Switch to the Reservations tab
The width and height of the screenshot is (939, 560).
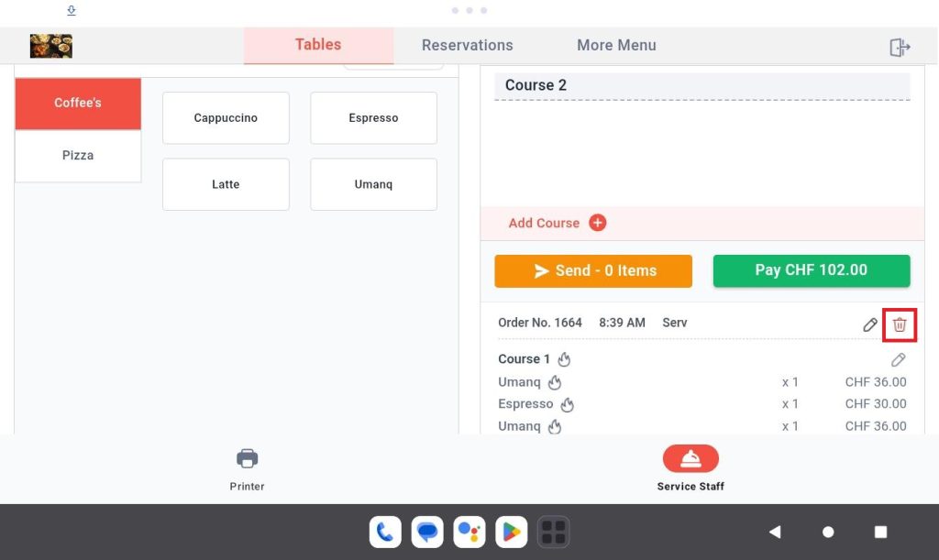coord(467,46)
